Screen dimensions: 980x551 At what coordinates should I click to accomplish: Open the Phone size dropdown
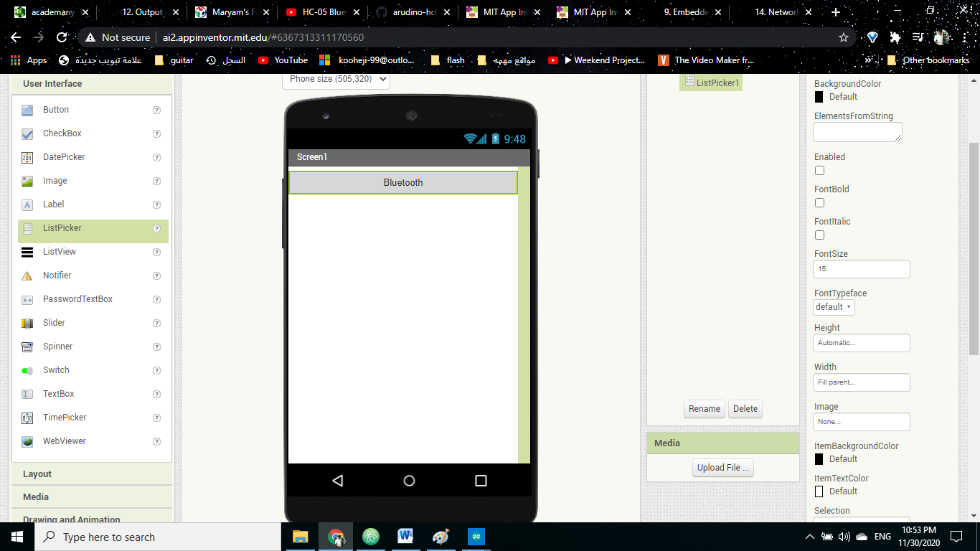[x=335, y=80]
